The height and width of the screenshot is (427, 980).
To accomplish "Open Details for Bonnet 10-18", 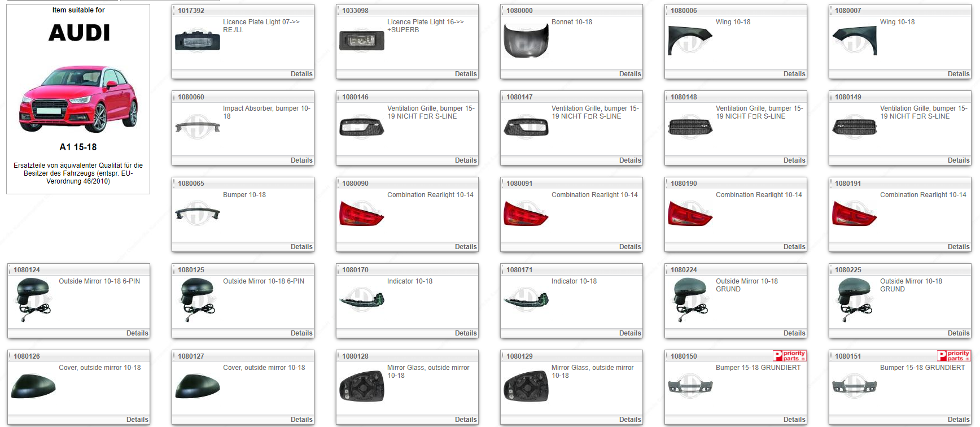I will 629,74.
